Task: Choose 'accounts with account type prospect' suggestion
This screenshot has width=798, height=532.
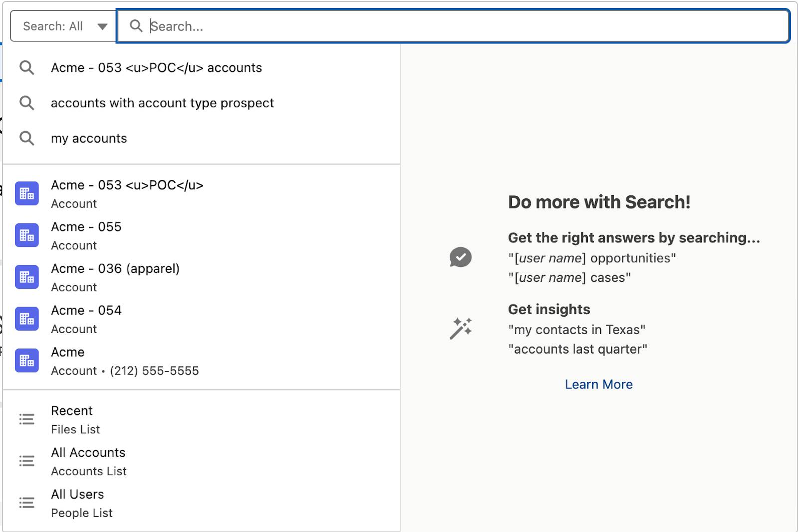Action: click(x=201, y=103)
